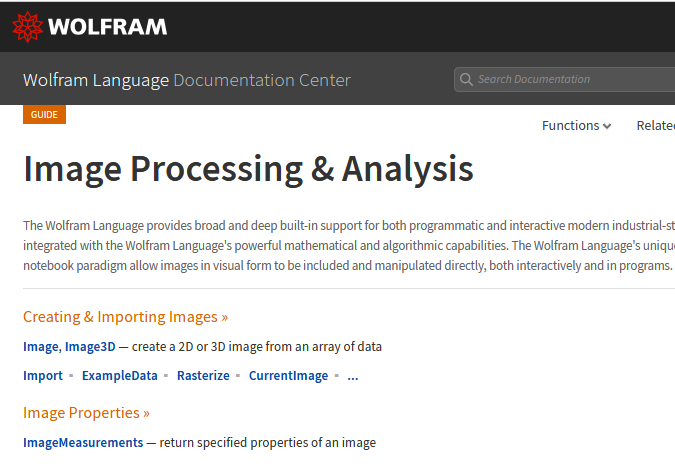Open the ImageMeasurements function link
The image size is (675, 466).
pos(83,442)
